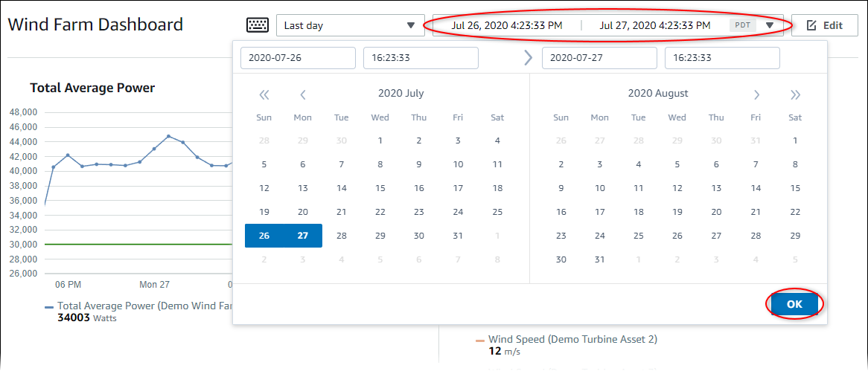Go to previous month in July calendar

pos(303,94)
